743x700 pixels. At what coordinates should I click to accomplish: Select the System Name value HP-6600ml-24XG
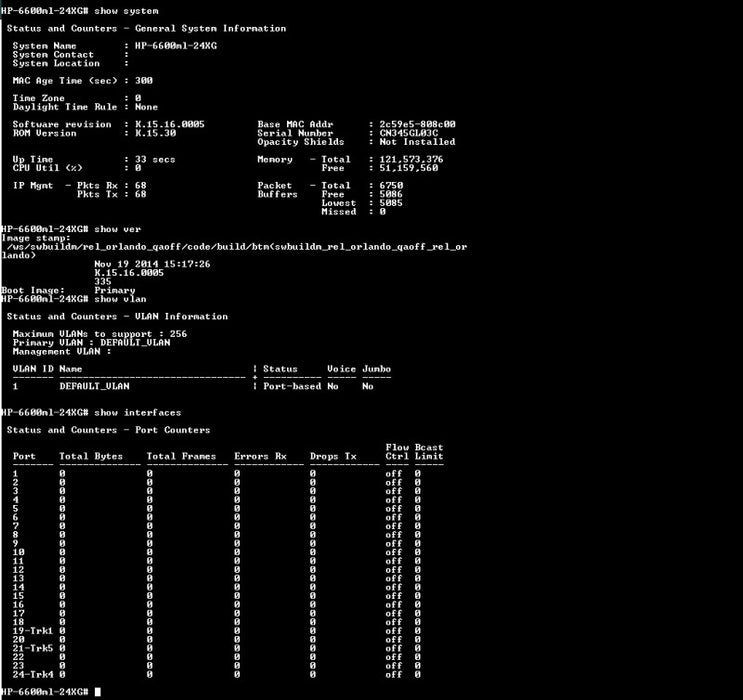(x=176, y=46)
